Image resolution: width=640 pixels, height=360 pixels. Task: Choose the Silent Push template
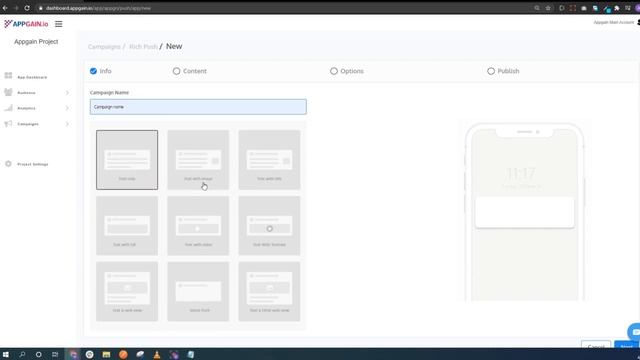[x=198, y=291]
